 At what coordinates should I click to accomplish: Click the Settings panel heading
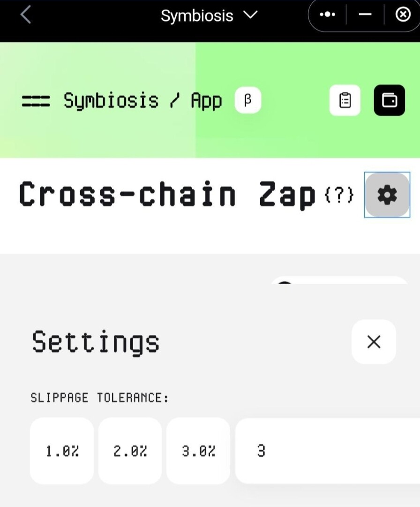point(96,342)
